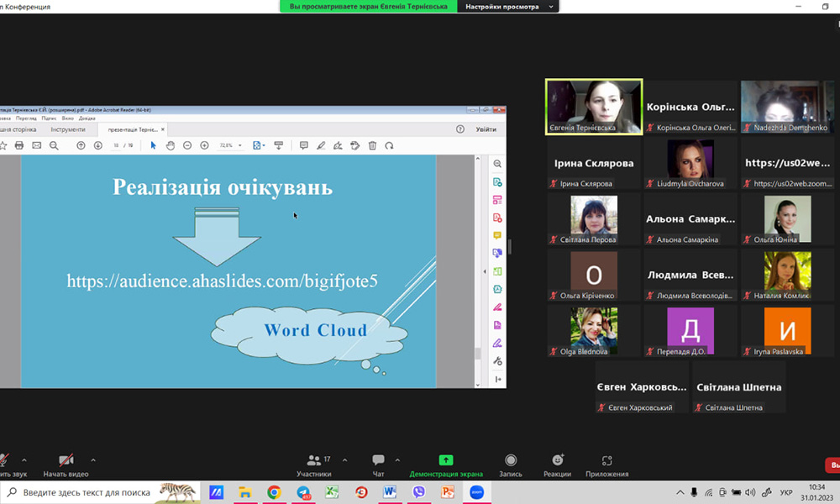Toggle the Start Video camera button
The height and width of the screenshot is (504, 840).
[x=66, y=465]
